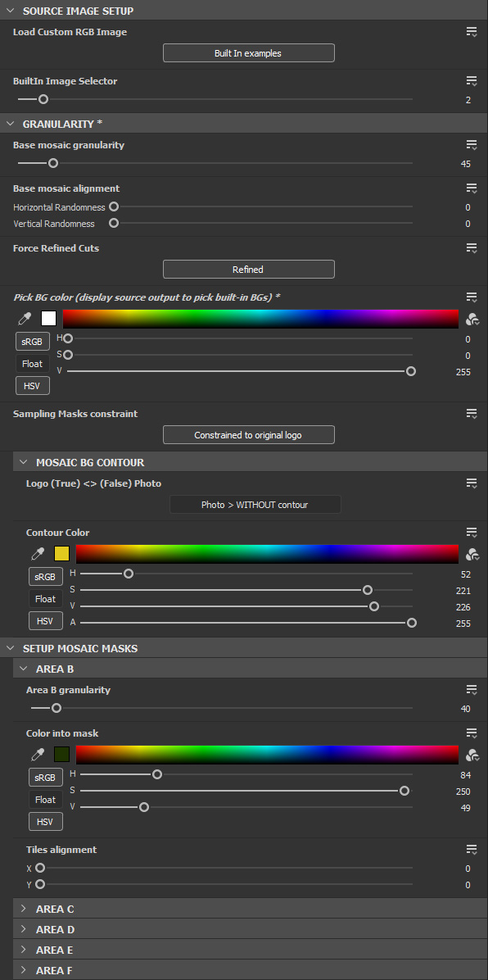Screen dimensions: 488x980
Task: Open options menu for Base mosaic granularity
Action: 472,145
